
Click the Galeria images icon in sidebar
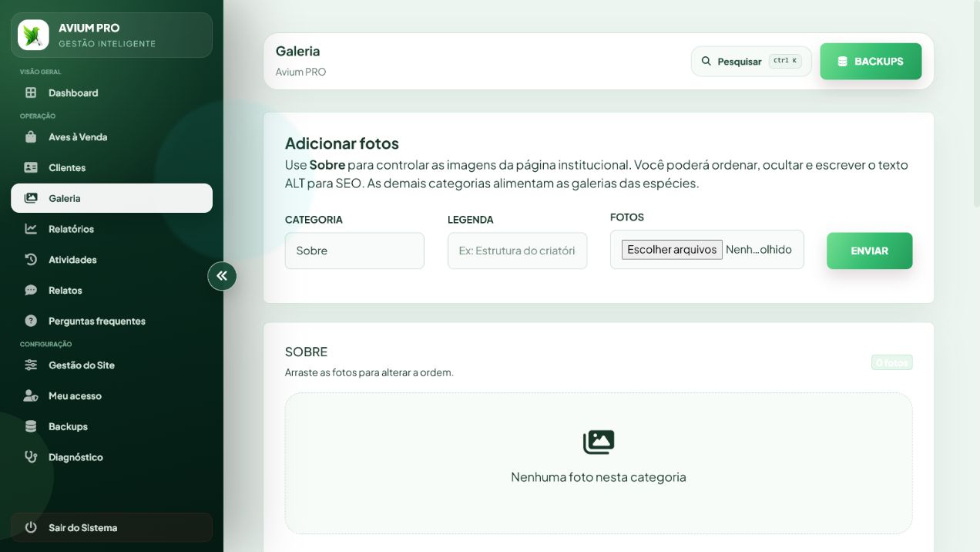coord(31,198)
